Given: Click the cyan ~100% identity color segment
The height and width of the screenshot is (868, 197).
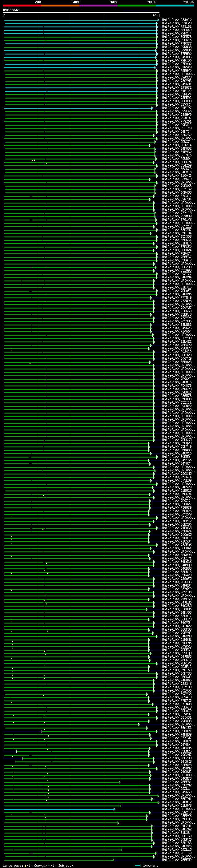Looking at the screenshot, I should (x=175, y=6).
